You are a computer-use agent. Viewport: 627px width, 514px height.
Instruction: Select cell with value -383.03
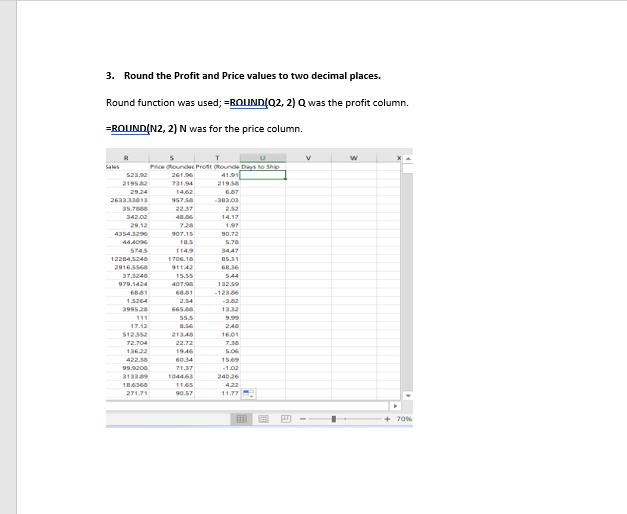tap(217, 200)
